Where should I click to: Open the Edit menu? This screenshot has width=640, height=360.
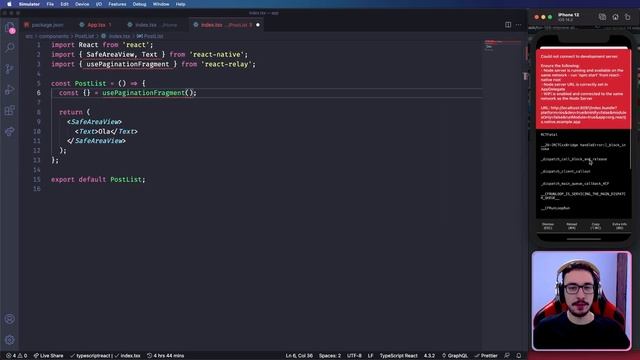(64, 4)
